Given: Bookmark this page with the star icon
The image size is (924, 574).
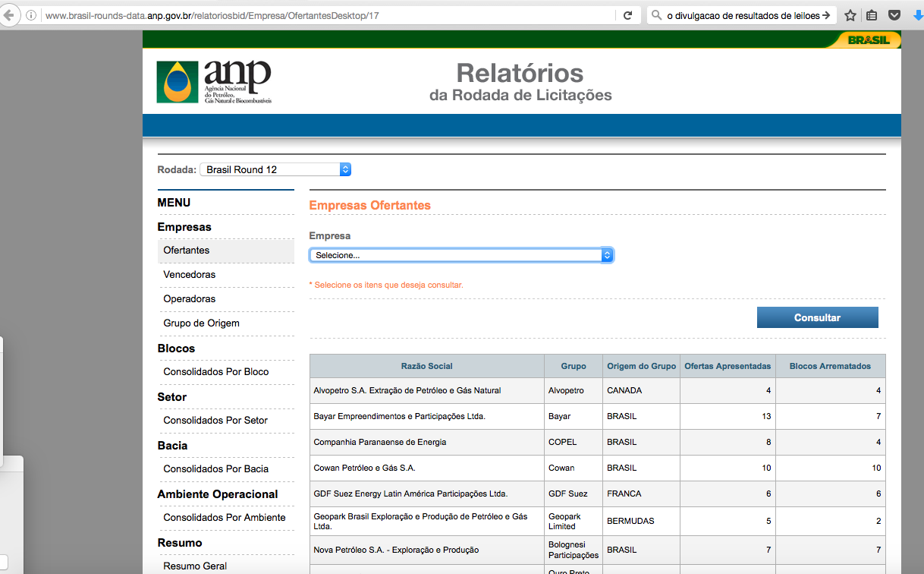Looking at the screenshot, I should coord(850,15).
